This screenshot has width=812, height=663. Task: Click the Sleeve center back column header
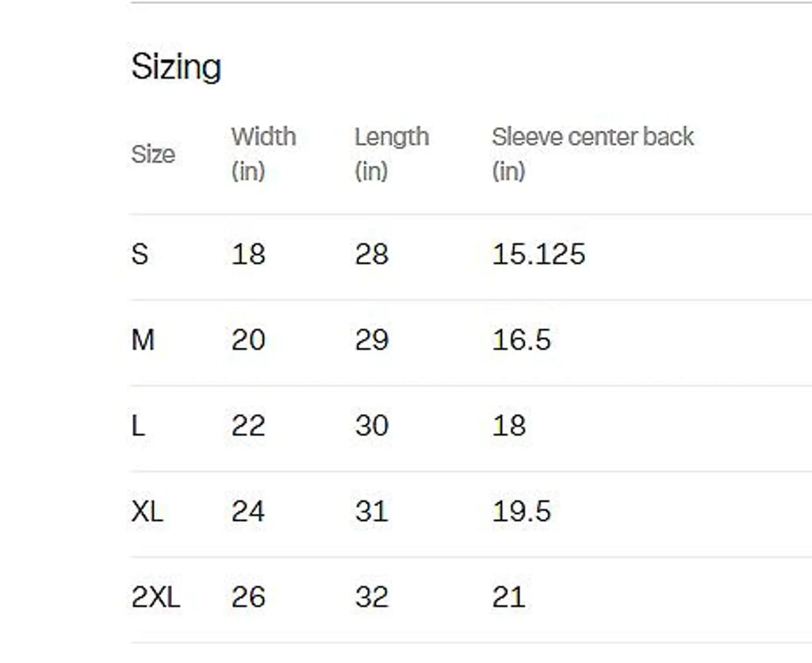pyautogui.click(x=593, y=154)
